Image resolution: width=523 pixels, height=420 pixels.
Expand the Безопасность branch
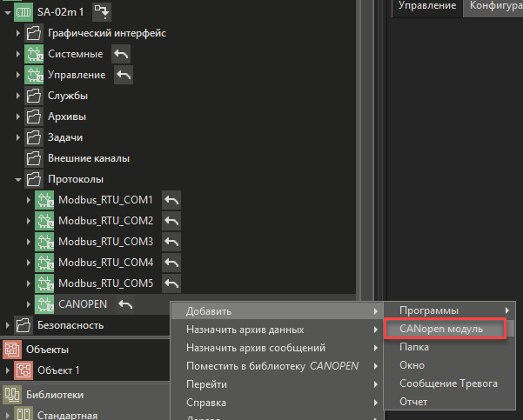pos(7,325)
